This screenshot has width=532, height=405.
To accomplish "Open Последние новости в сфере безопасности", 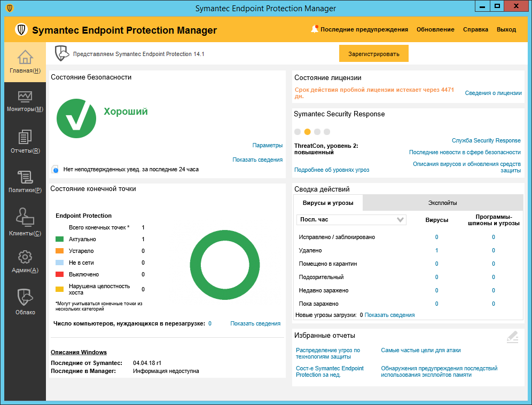I will tap(465, 152).
